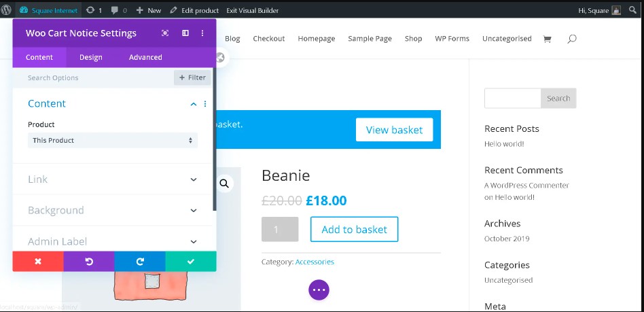Click the View basket button
The width and height of the screenshot is (644, 312).
(394, 130)
